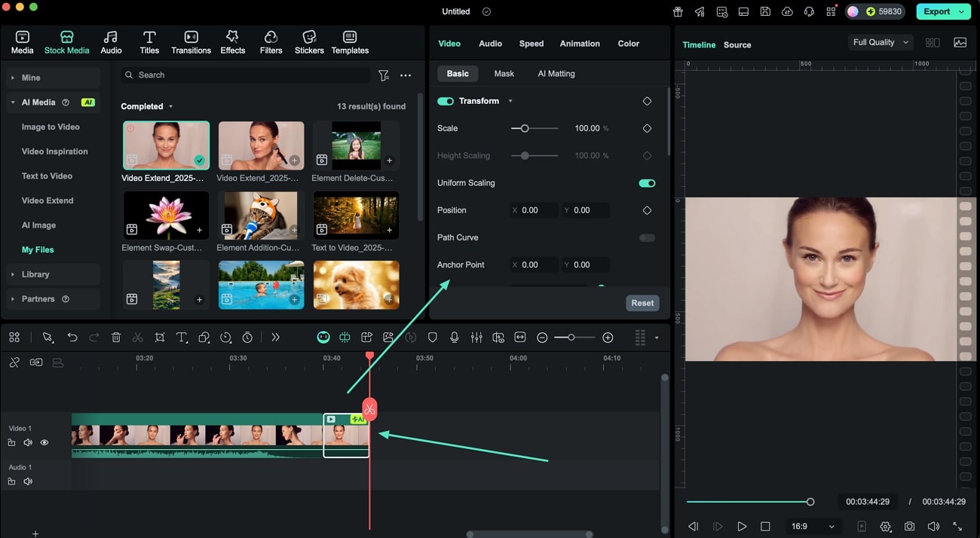Select the text tool in timeline toolbar
The height and width of the screenshot is (538, 980).
pos(182,338)
